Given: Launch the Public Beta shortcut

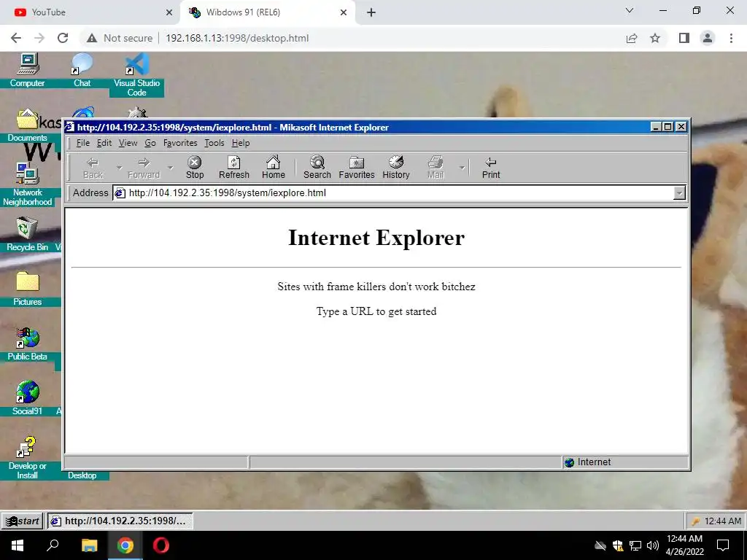Looking at the screenshot, I should (x=27, y=344).
